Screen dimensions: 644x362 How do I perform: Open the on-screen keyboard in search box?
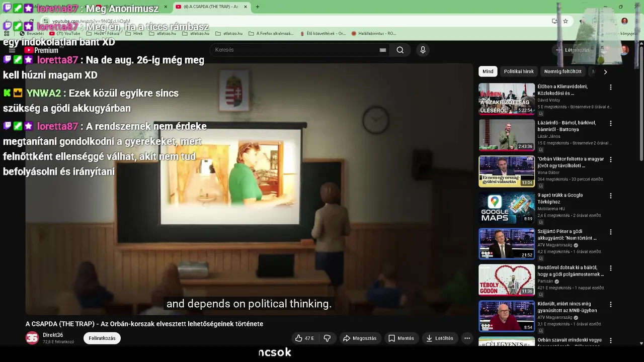383,50
